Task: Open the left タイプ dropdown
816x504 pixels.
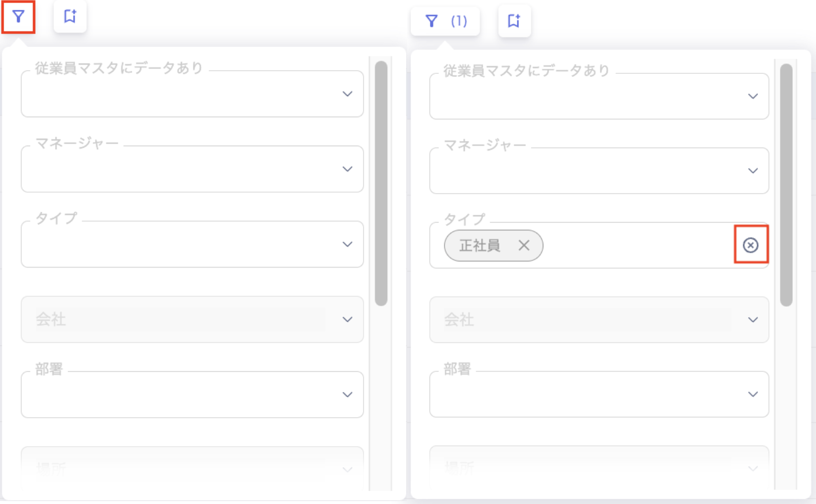Action: tap(347, 244)
